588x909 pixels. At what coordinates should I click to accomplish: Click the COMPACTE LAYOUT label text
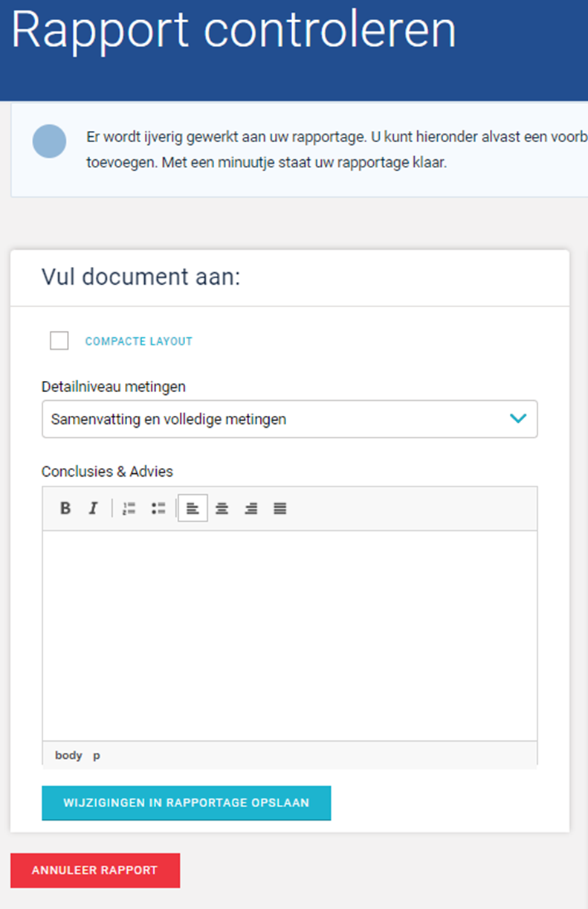pos(139,341)
